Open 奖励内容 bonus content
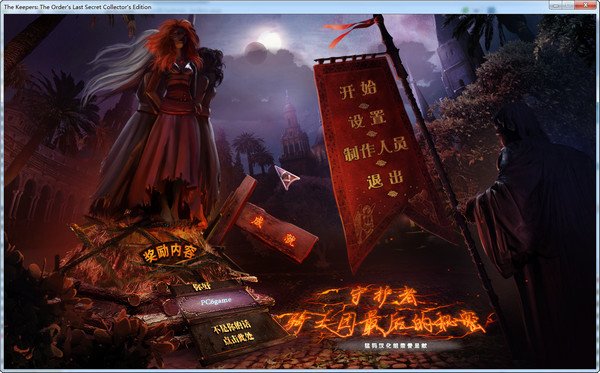The height and width of the screenshot is (373, 600). pos(169,252)
